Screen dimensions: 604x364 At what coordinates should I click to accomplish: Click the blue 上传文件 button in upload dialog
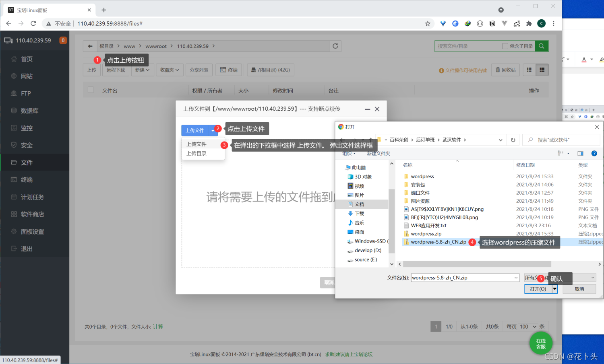pyautogui.click(x=195, y=130)
